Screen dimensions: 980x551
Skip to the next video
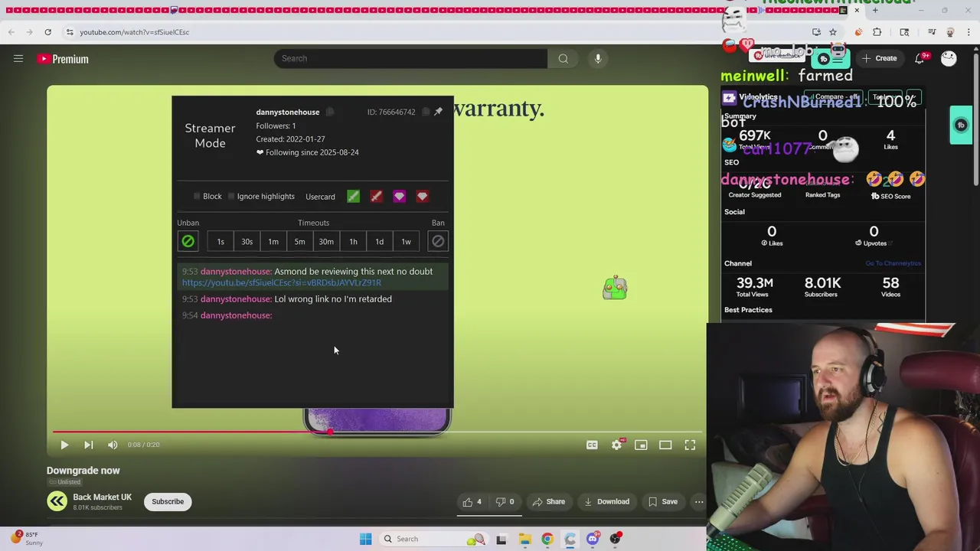[89, 445]
